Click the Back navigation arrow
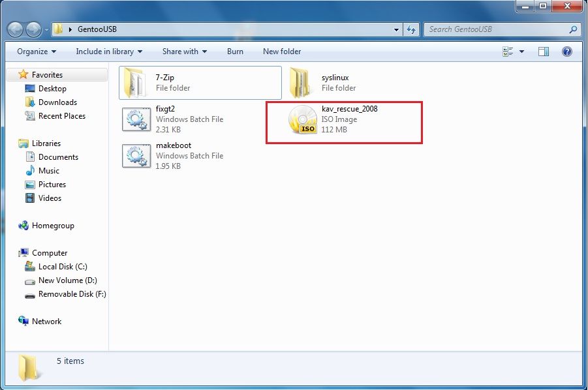 pos(16,29)
